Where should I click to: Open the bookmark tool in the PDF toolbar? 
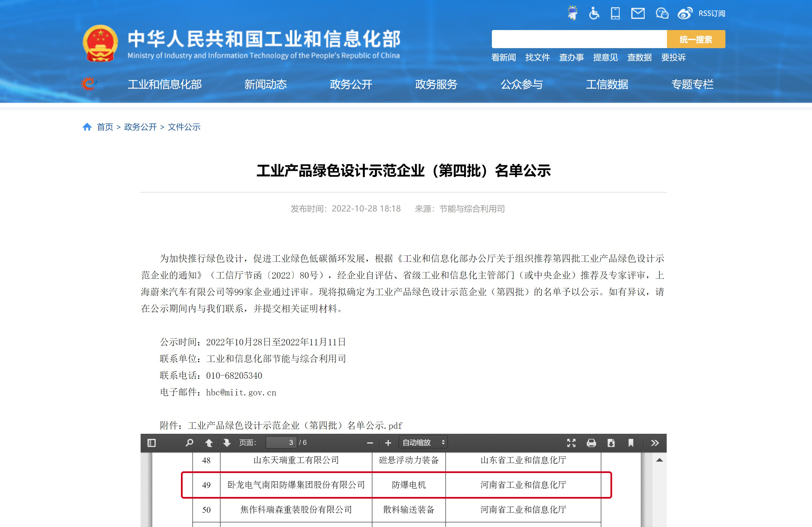(631, 443)
